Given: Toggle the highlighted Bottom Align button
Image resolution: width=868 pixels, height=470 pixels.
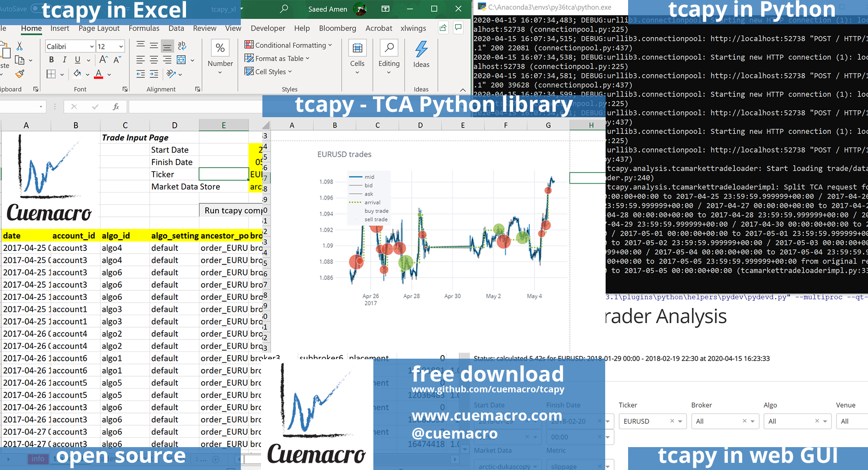Looking at the screenshot, I should pyautogui.click(x=167, y=45).
